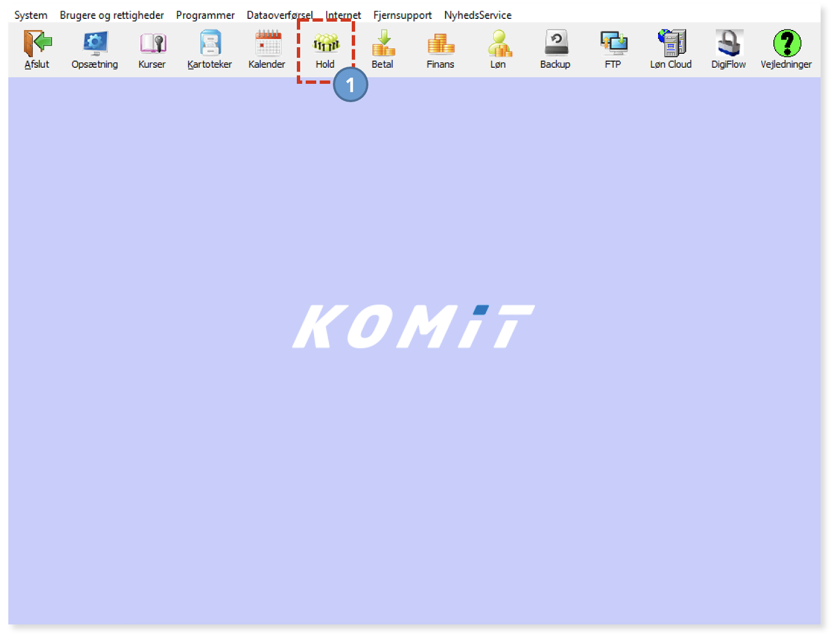The width and height of the screenshot is (840, 635).
Task: Open Vejledninger help guides
Action: click(x=786, y=49)
